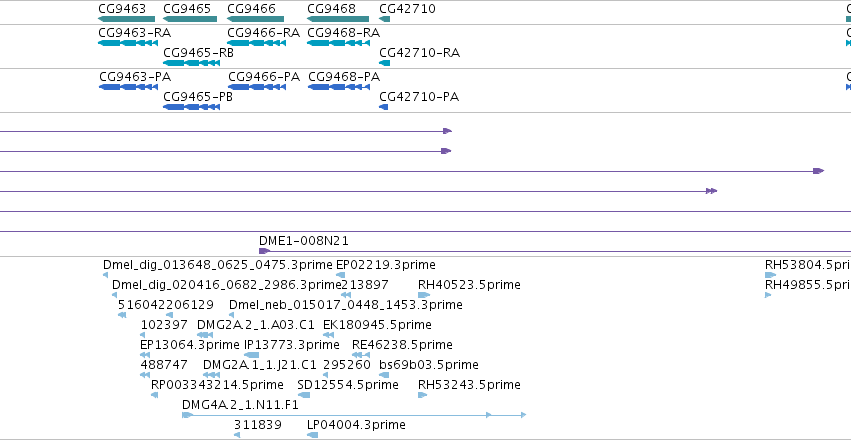
Task: Click the EP02219.3prime EST glyph
Action: 340,275
